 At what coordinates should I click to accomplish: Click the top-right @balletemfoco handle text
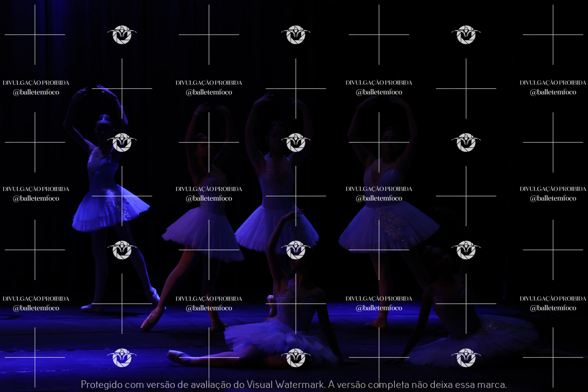tap(553, 92)
